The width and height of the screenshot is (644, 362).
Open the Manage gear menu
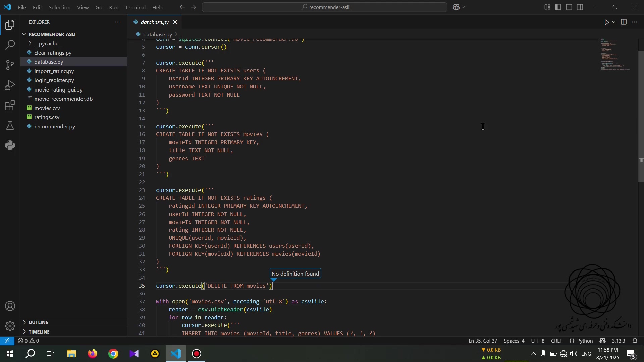pyautogui.click(x=10, y=326)
